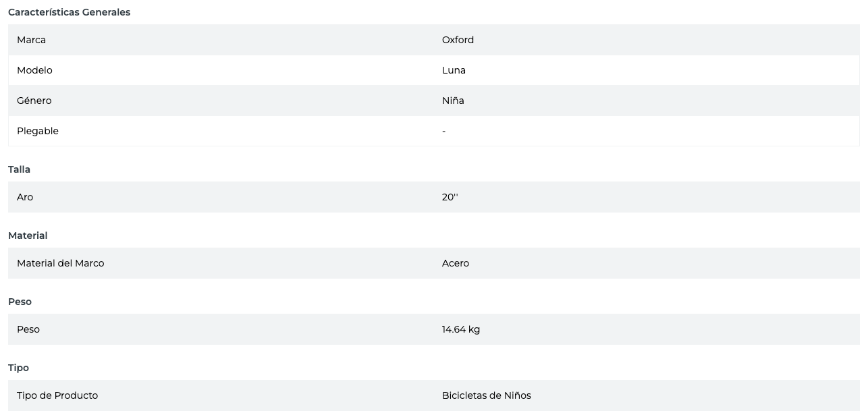Click the Características Generales section heading
The width and height of the screenshot is (868, 419).
pyautogui.click(x=69, y=12)
